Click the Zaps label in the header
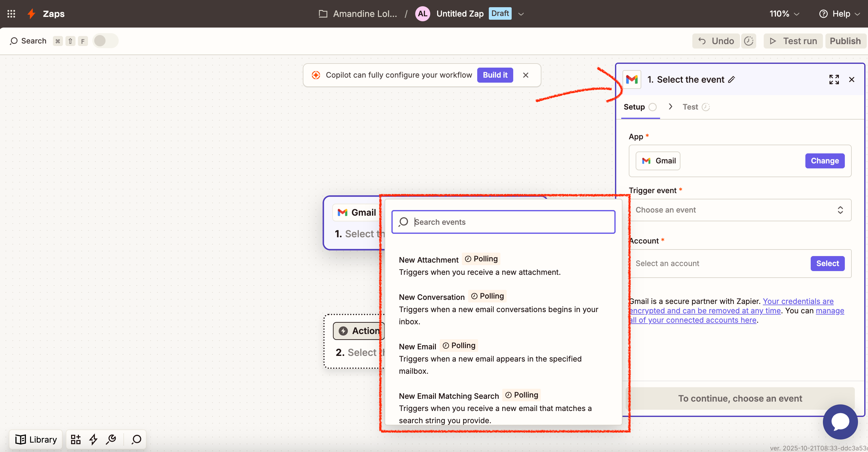868x452 pixels. click(x=54, y=14)
